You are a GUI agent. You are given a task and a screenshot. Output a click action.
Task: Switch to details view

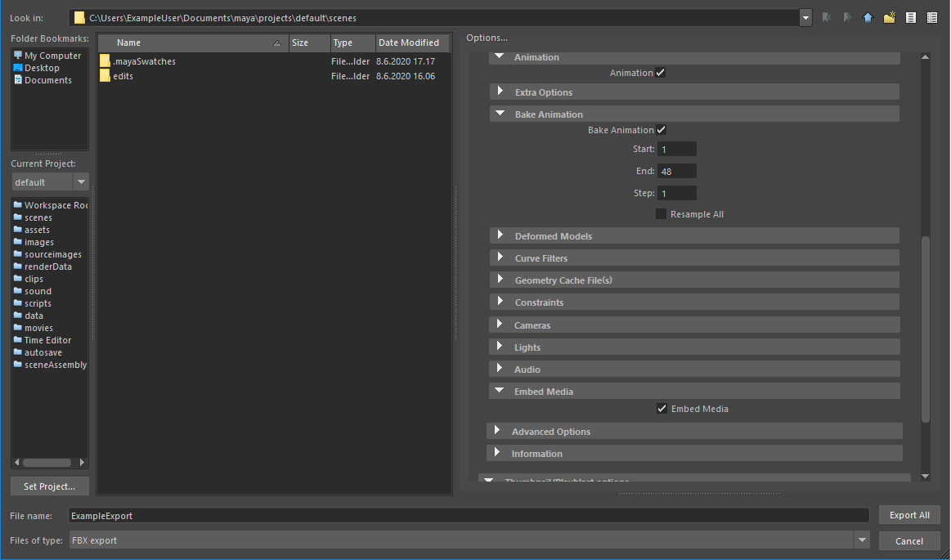pyautogui.click(x=931, y=16)
